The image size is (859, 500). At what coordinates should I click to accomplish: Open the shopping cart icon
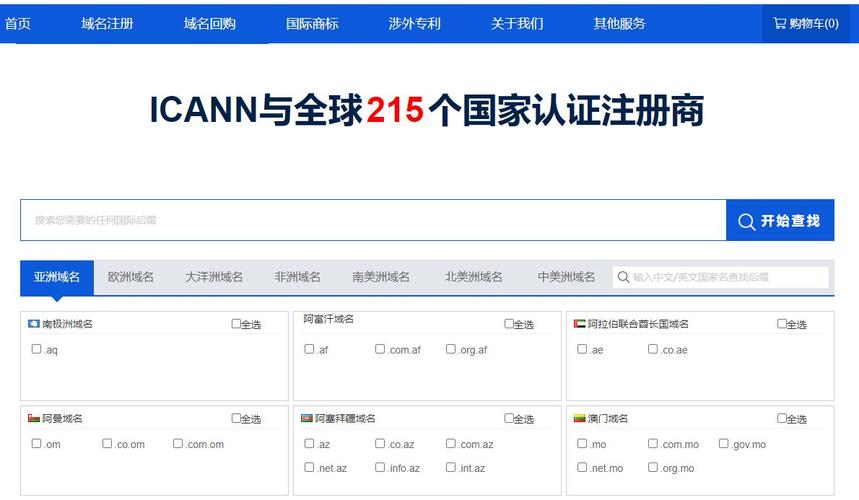click(780, 23)
